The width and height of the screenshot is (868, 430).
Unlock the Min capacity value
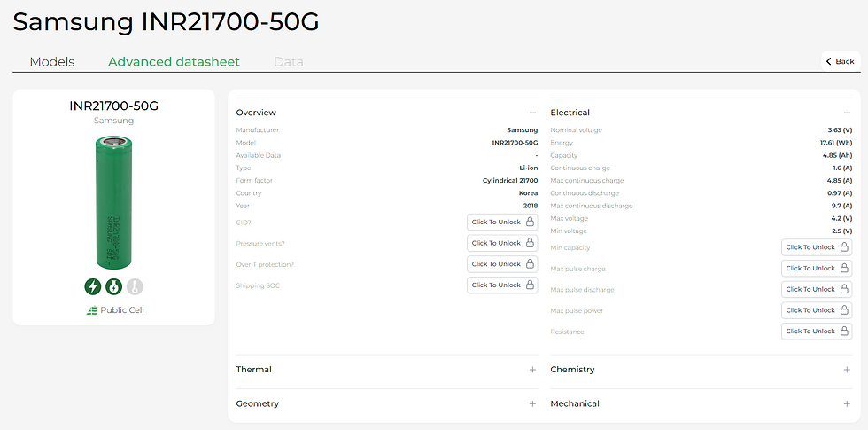pyautogui.click(x=817, y=247)
